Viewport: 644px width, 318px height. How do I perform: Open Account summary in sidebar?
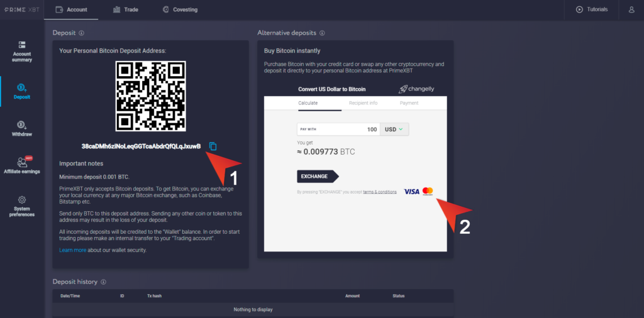click(x=22, y=52)
